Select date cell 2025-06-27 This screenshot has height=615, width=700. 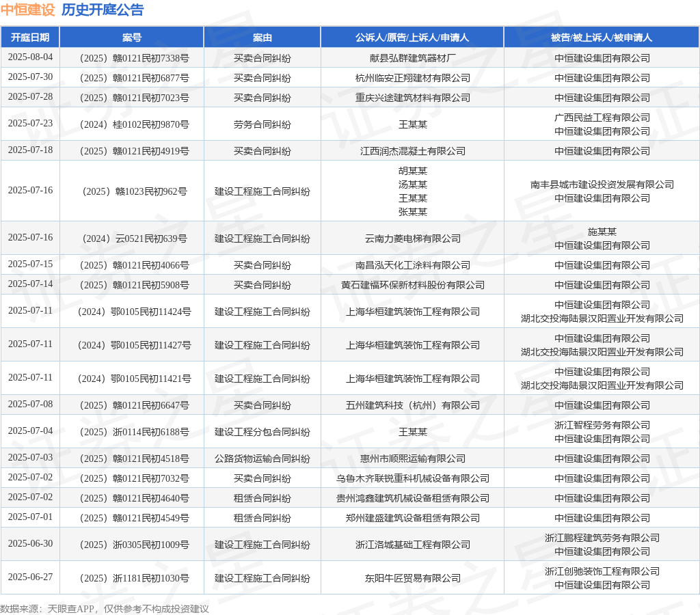tap(30, 577)
